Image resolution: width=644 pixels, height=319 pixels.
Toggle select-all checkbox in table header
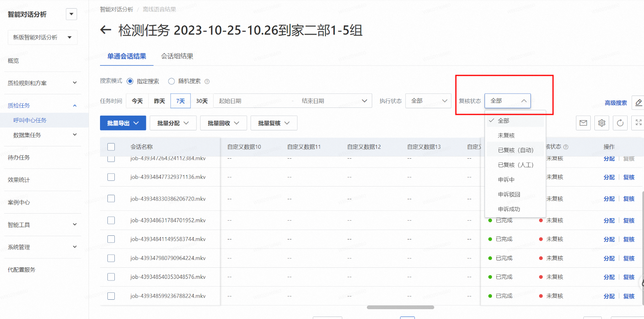tap(111, 147)
